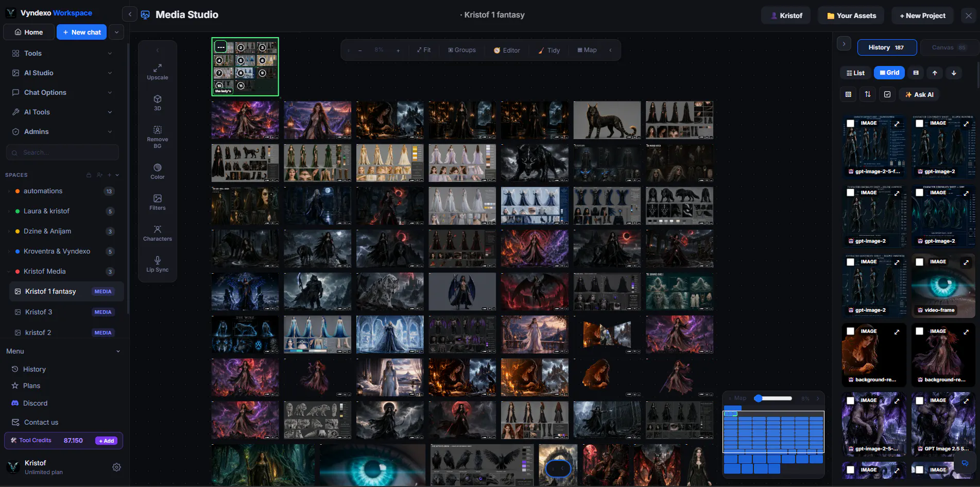Screen dimensions: 980x487
Task: Check the gpt-image-2-5-f... image checkbox
Action: 850,123
